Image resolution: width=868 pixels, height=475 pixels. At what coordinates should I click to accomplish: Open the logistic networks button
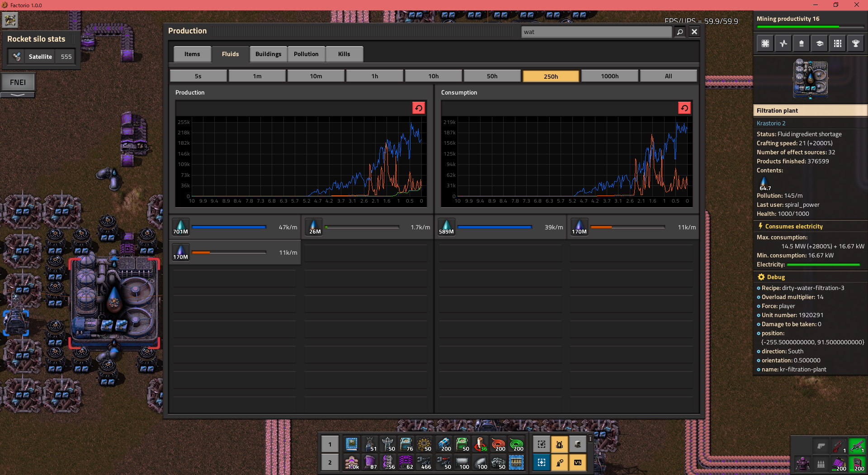click(802, 43)
